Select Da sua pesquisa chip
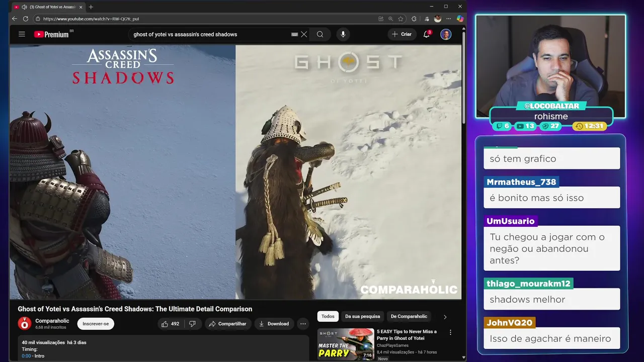 click(363, 316)
